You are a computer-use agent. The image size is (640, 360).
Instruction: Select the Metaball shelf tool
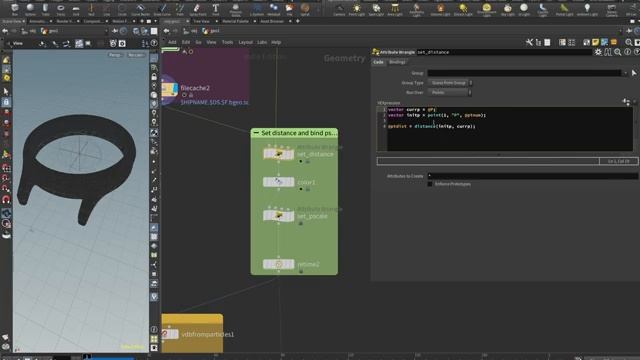click(273, 9)
